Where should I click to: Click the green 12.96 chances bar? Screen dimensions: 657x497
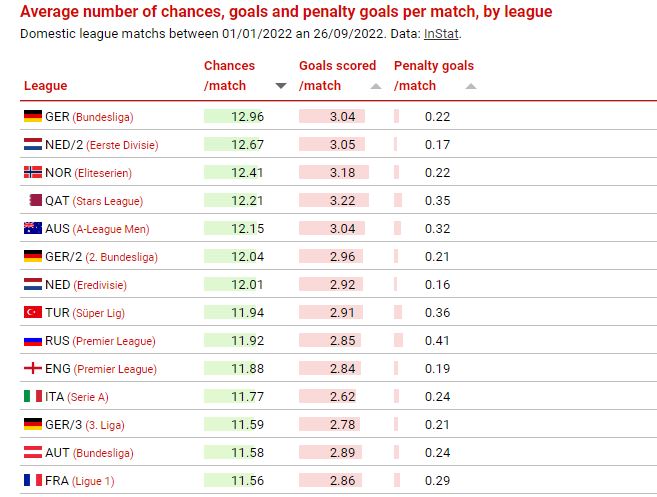(x=237, y=117)
